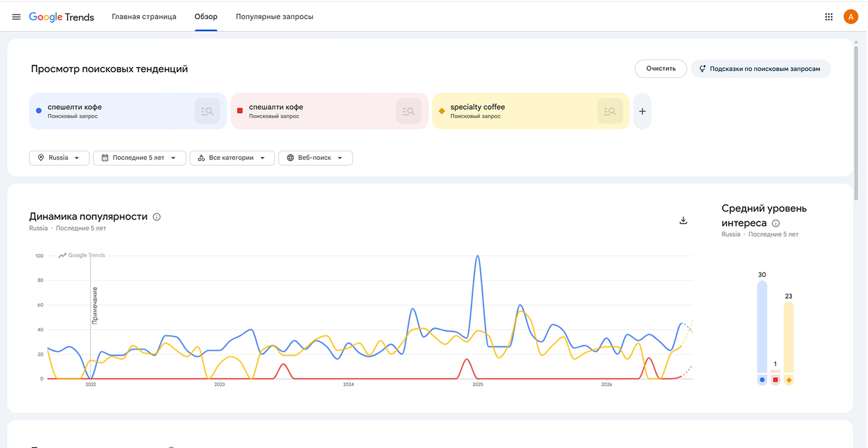The width and height of the screenshot is (868, 448).
Task: Go to the Главная страница tab
Action: click(x=144, y=17)
